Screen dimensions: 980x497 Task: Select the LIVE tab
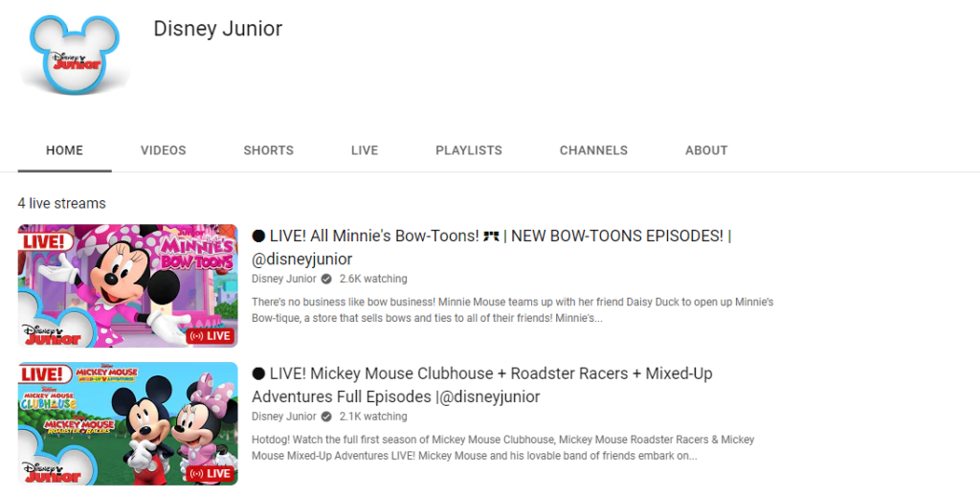[x=365, y=150]
